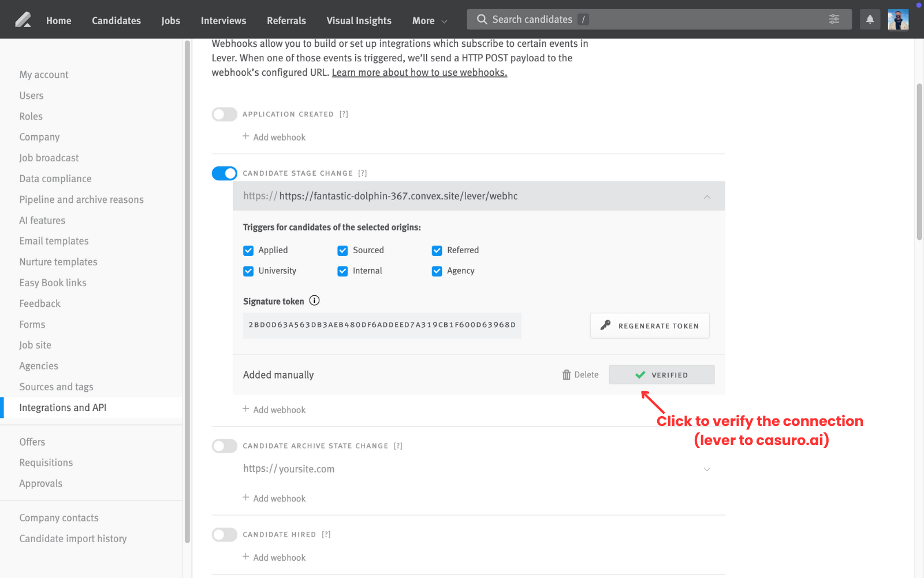The image size is (924, 578).
Task: Open the notifications bell
Action: point(870,20)
